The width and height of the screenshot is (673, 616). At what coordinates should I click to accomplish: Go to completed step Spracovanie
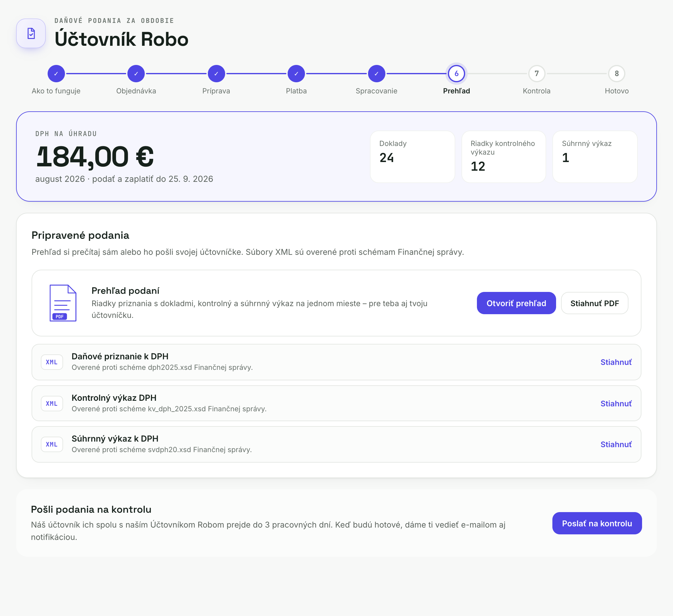point(377,73)
